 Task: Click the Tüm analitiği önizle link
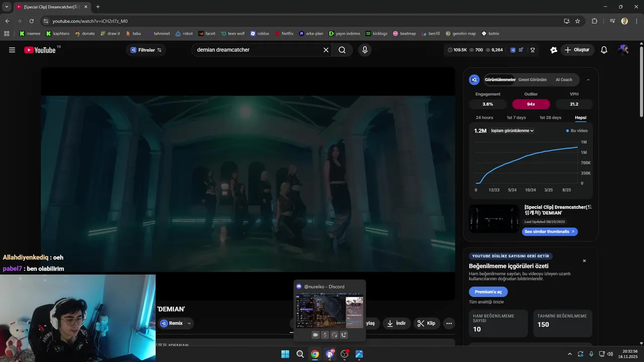click(486, 302)
